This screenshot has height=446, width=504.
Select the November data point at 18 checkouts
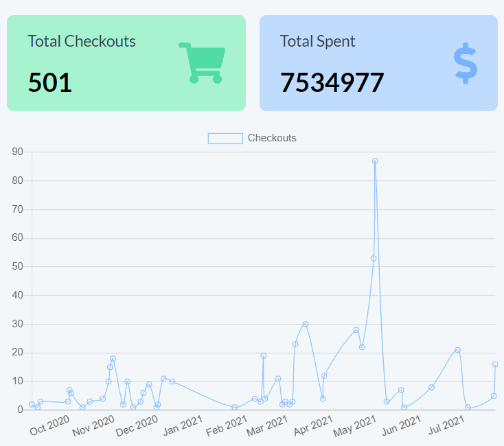click(113, 358)
